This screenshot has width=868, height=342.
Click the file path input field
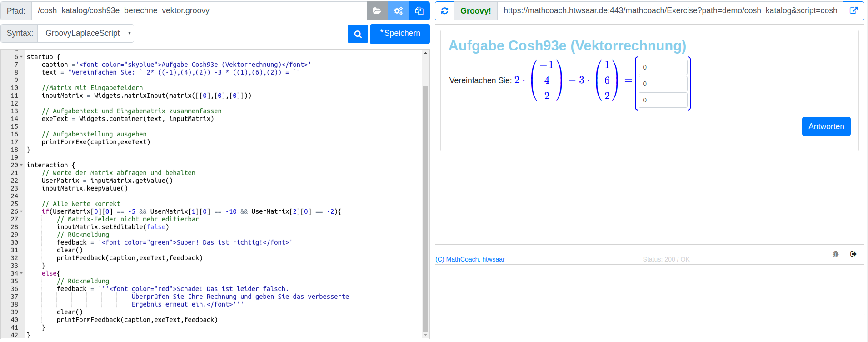click(x=199, y=11)
